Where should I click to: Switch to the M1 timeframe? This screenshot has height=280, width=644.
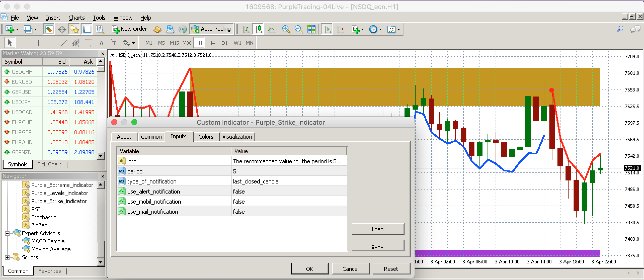click(x=149, y=43)
